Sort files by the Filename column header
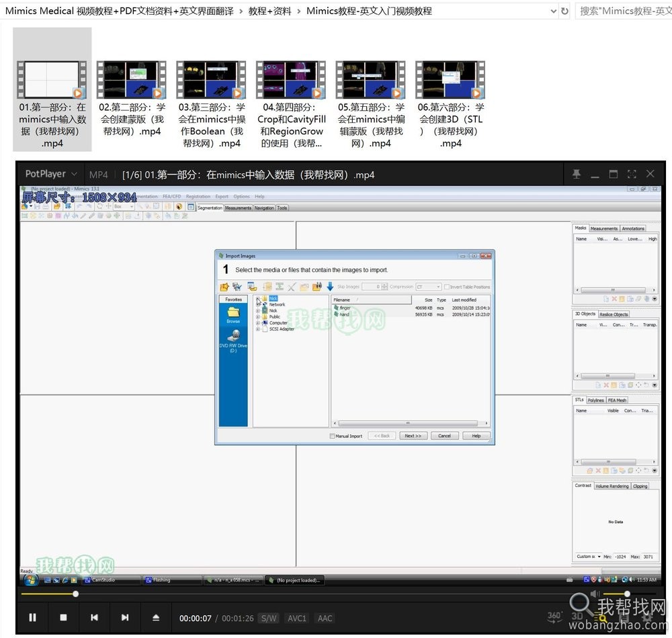Screen dimensions: 672x638 pyautogui.click(x=372, y=300)
